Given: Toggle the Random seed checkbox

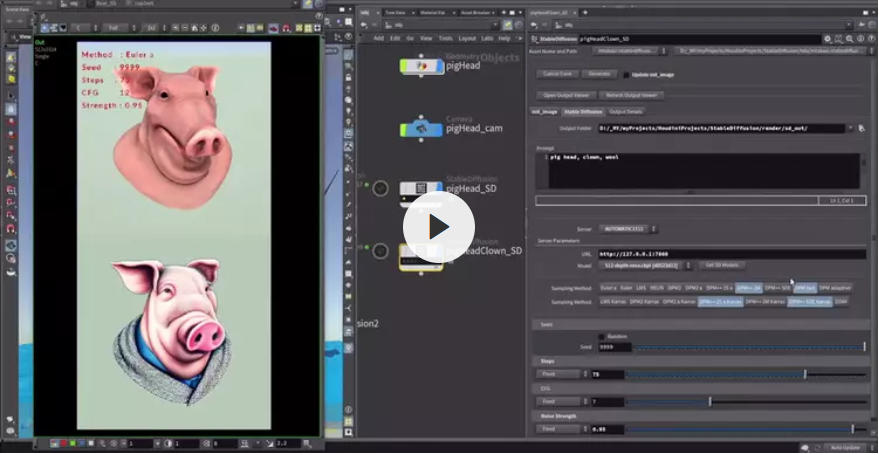Looking at the screenshot, I should [x=601, y=336].
